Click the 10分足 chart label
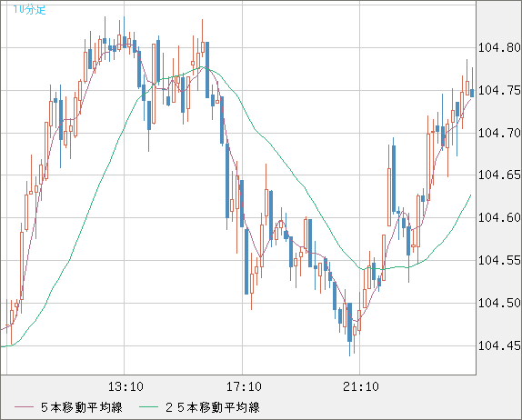The width and height of the screenshot is (522, 420). coord(29,9)
